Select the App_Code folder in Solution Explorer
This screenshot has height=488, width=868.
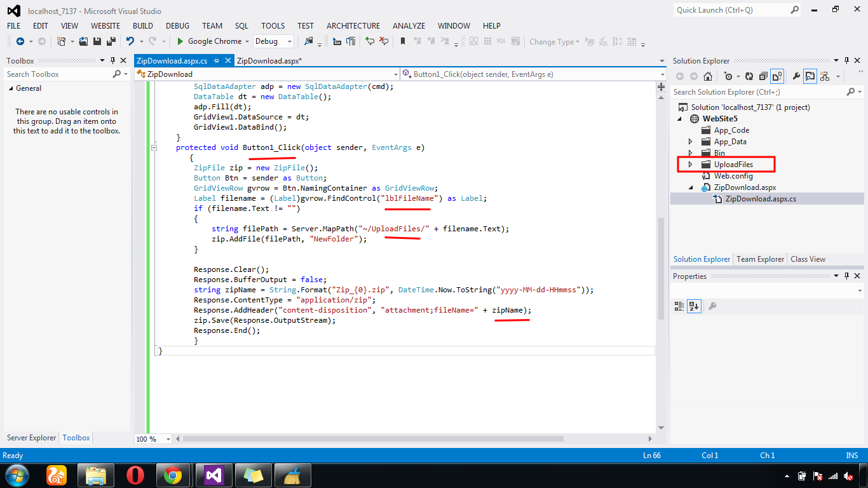[x=731, y=130]
